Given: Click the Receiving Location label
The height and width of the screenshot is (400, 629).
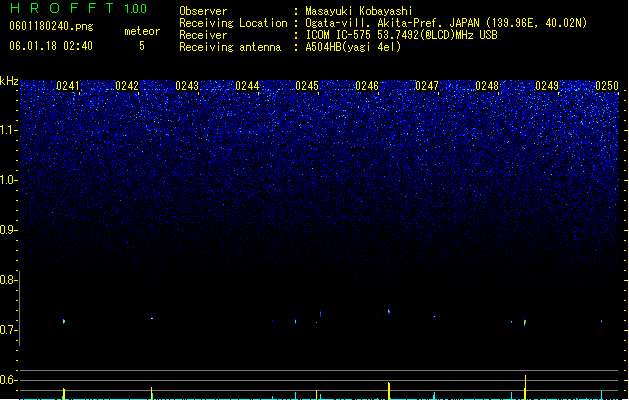Looking at the screenshot, I should (x=233, y=23).
